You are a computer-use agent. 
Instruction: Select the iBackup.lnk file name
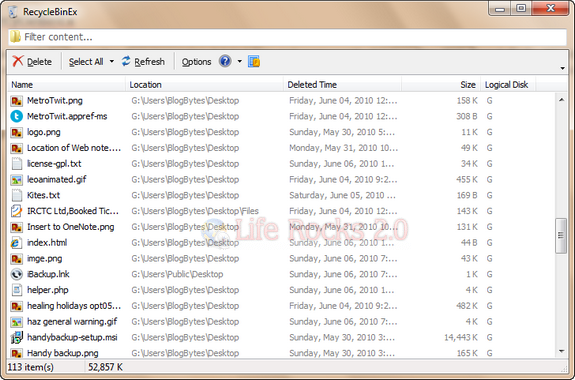click(48, 274)
